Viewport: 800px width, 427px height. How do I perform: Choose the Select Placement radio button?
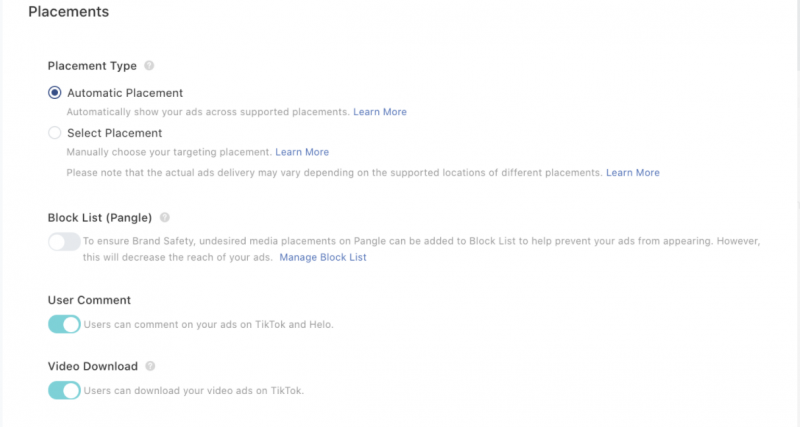(55, 133)
